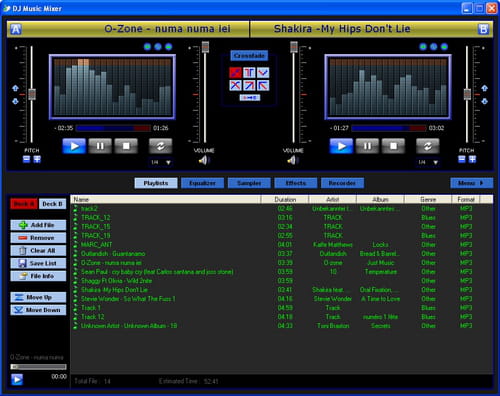The height and width of the screenshot is (396, 500).
Task: Select the red diagonal crossfade curve icon
Action: point(235,72)
